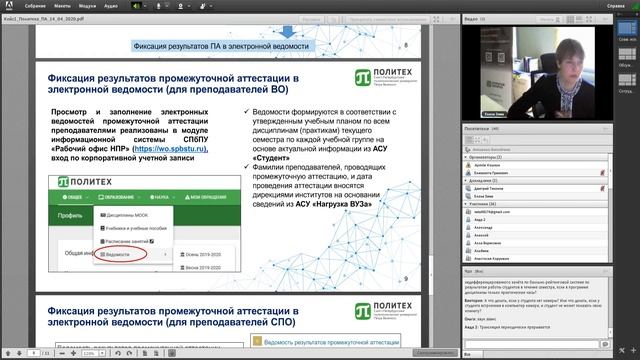Select participant Аида 2 in list
This screenshot has height=360, width=640.
(x=536, y=220)
